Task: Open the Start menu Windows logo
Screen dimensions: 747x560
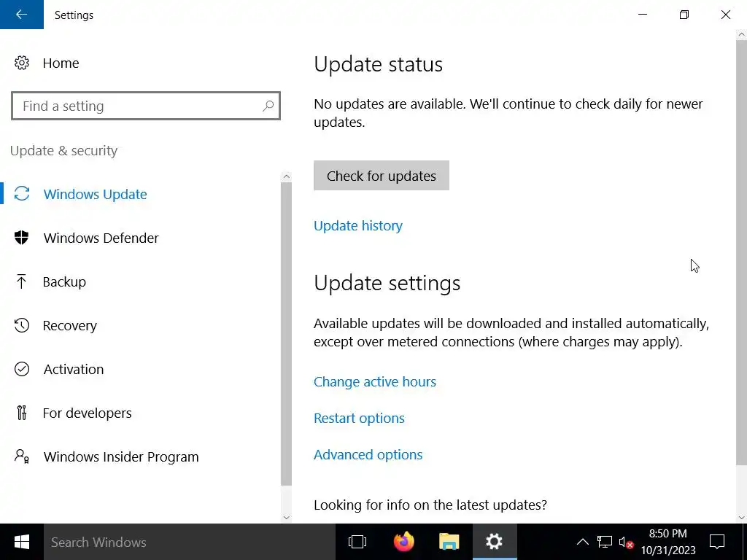Action: 21,542
